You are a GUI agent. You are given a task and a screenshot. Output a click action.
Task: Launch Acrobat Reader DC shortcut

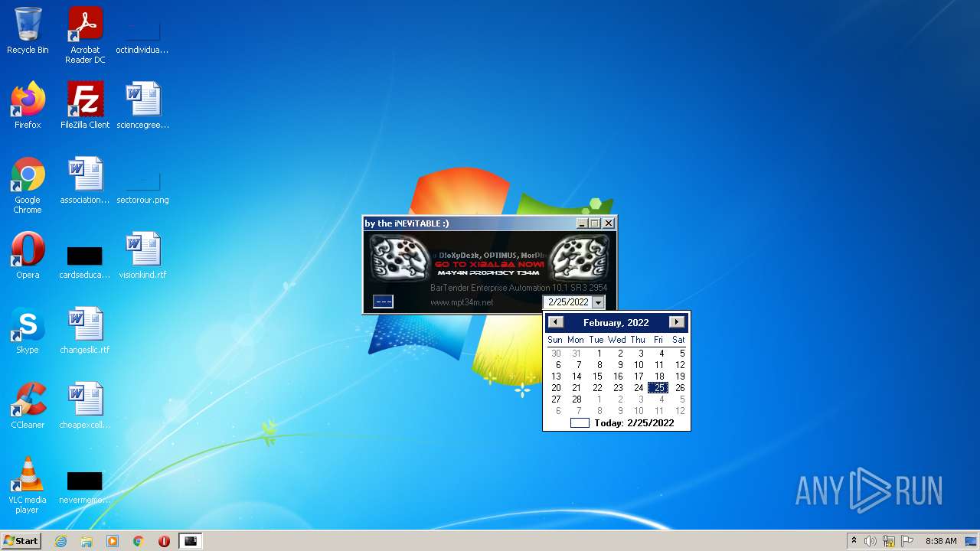click(x=85, y=35)
